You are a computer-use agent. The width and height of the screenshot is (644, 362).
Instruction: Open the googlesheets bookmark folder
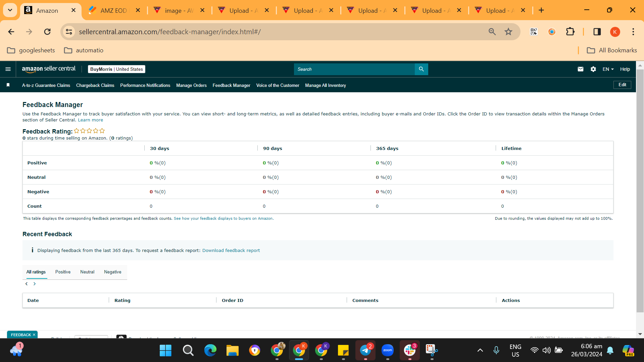tap(31, 50)
